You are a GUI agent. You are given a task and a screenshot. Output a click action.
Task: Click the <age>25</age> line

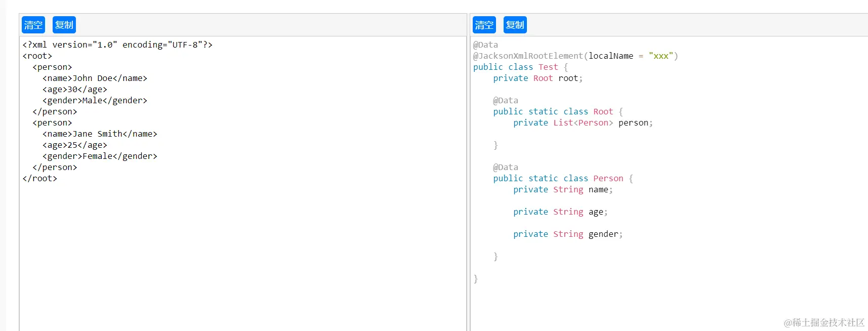point(75,145)
